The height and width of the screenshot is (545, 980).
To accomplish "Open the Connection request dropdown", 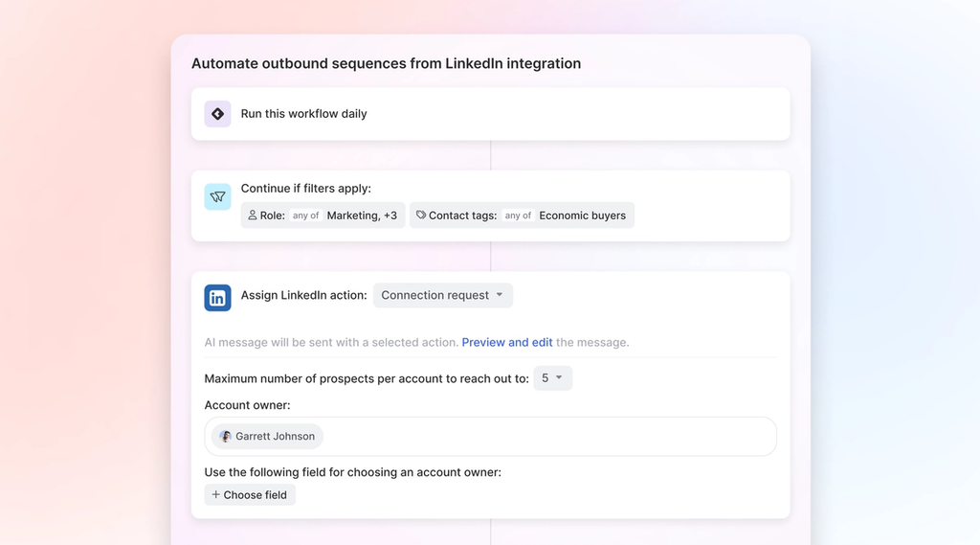I will point(442,295).
